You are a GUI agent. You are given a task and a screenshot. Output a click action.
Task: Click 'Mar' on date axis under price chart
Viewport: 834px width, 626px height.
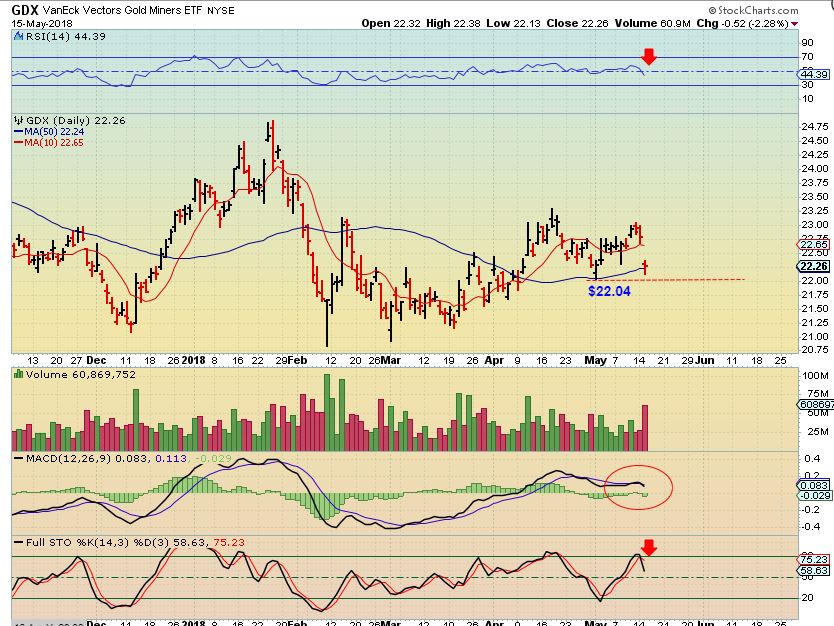[x=391, y=360]
